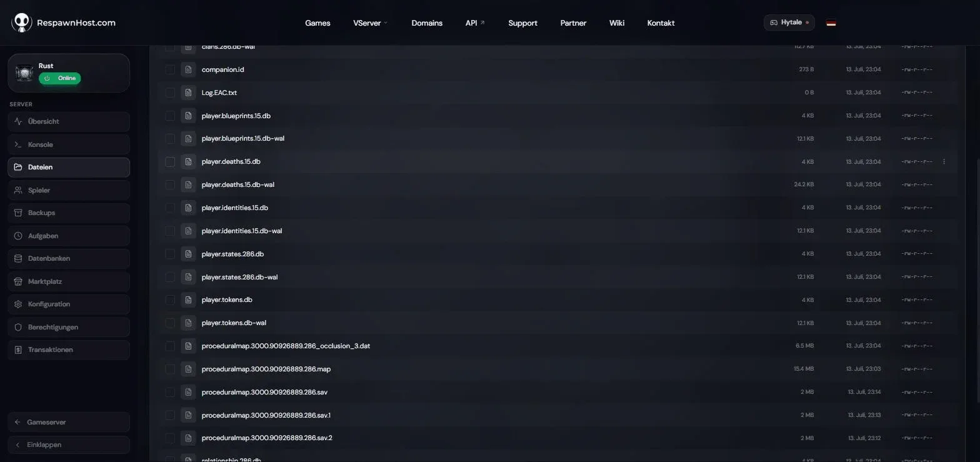980x462 pixels.
Task: Open the three-dot menu for player.deaths.15.db
Action: pyautogui.click(x=944, y=161)
